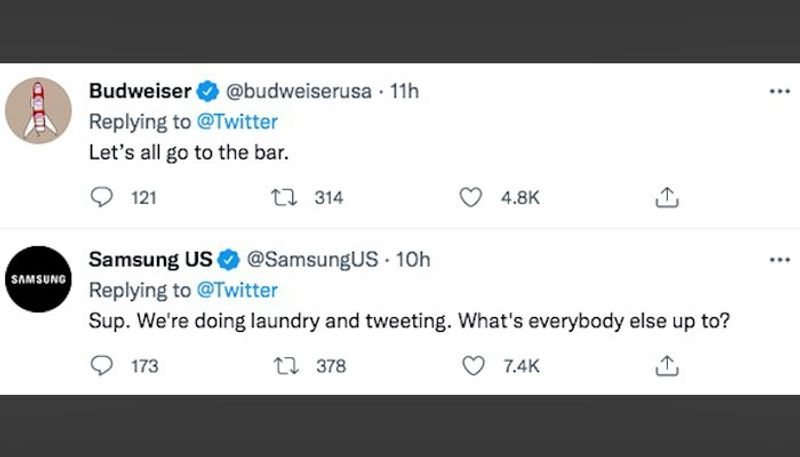Open the @budweiserusa handle
The width and height of the screenshot is (800, 457).
pyautogui.click(x=299, y=92)
